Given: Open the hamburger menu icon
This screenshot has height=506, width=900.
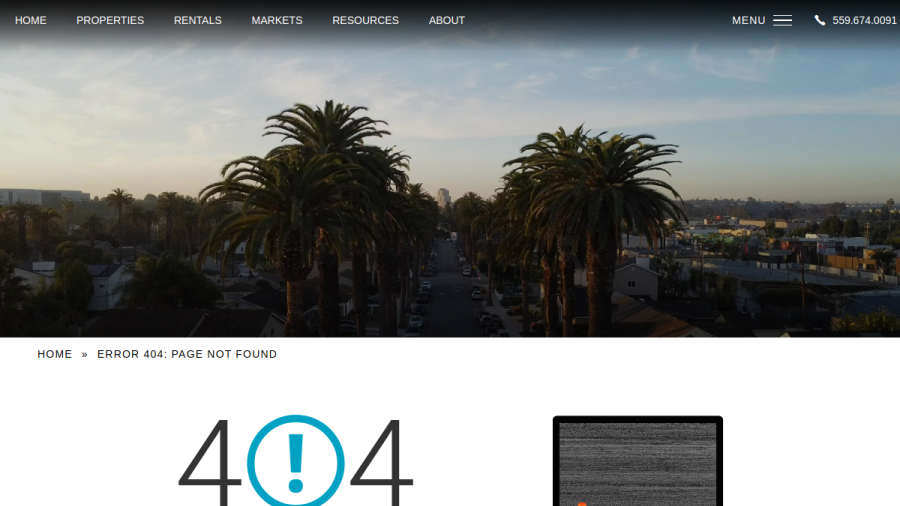Looking at the screenshot, I should tap(782, 21).
